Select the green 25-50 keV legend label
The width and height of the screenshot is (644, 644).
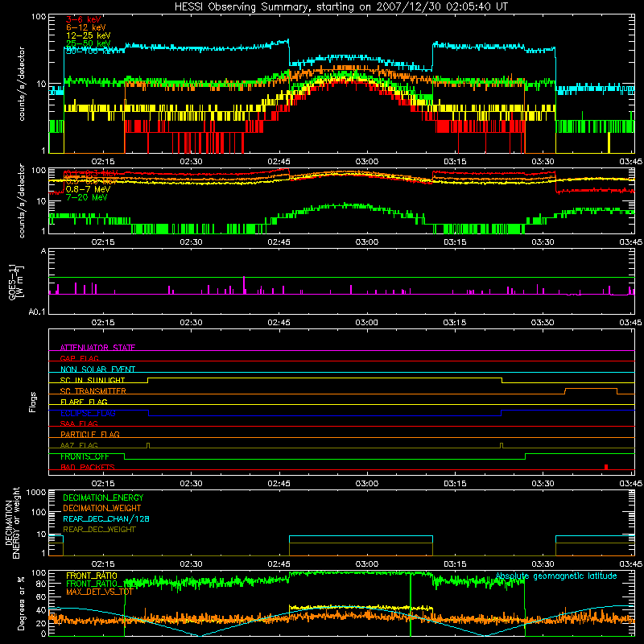click(89, 43)
